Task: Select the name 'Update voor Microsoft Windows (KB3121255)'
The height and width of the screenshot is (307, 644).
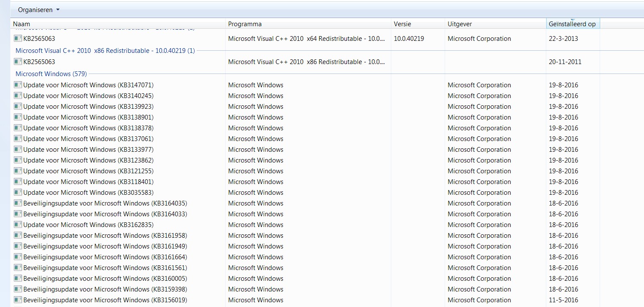Action: click(x=88, y=171)
